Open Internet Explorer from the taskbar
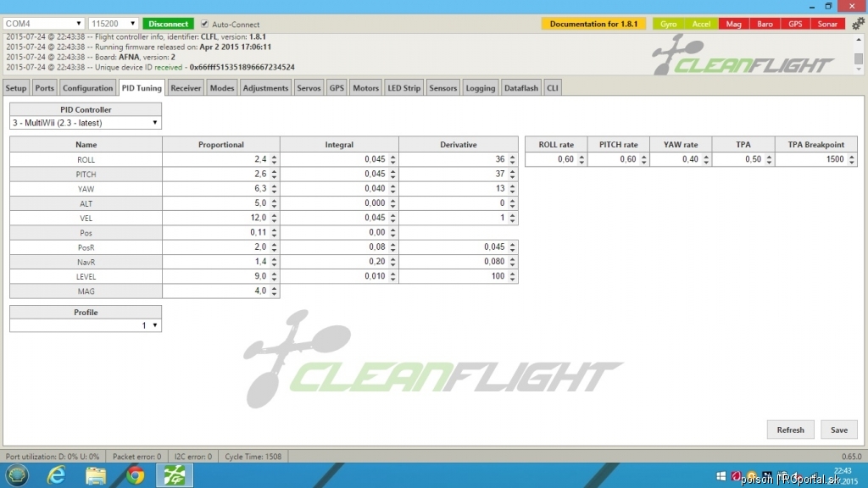 [x=57, y=475]
